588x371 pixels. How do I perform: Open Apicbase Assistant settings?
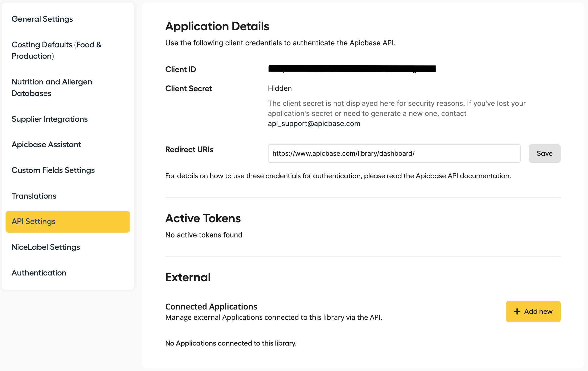[x=46, y=144]
